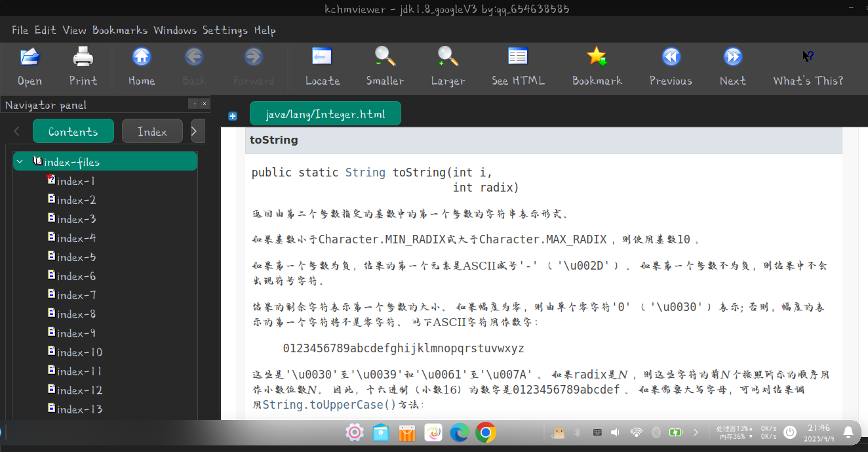Select index-11 in the contents tree
Image resolution: width=868 pixels, height=452 pixels.
(79, 371)
